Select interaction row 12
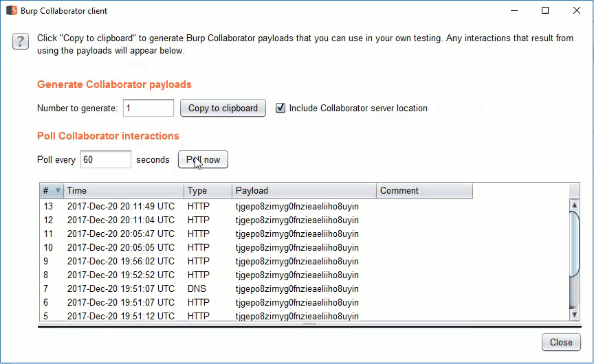Viewport: 594px width, 364px height. click(304, 220)
